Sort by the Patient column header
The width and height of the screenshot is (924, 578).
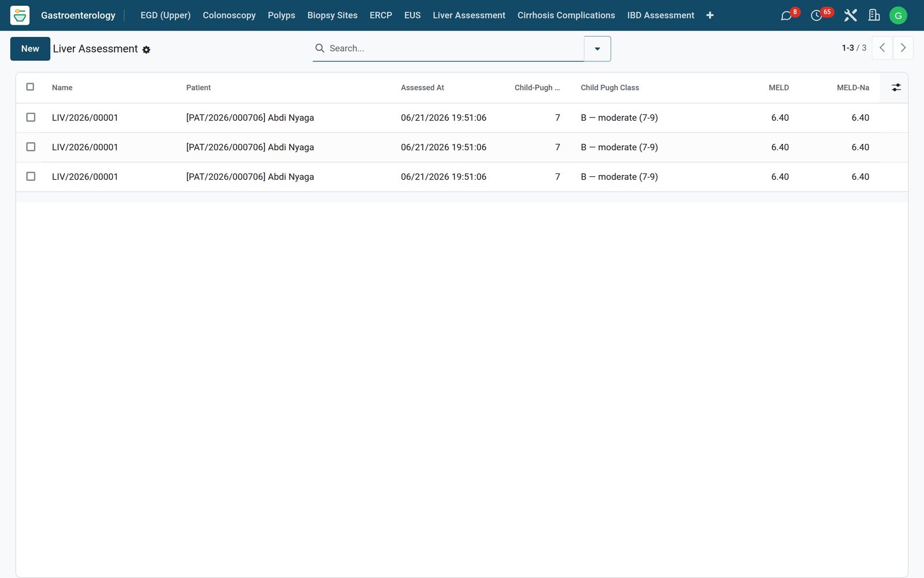199,87
